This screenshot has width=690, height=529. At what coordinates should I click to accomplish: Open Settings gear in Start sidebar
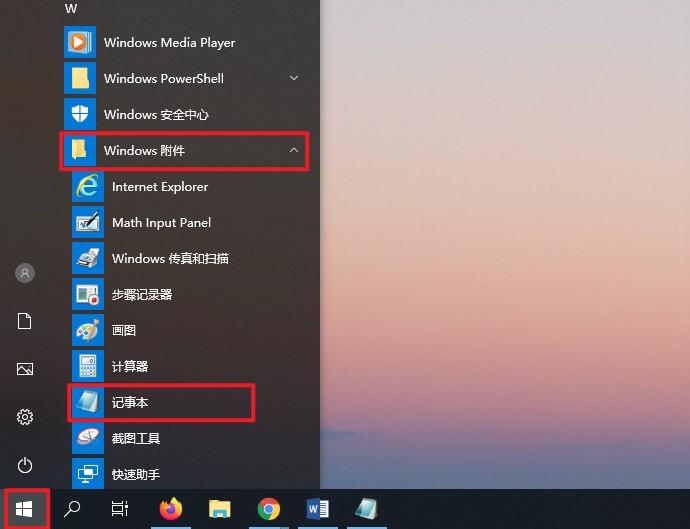(x=25, y=417)
